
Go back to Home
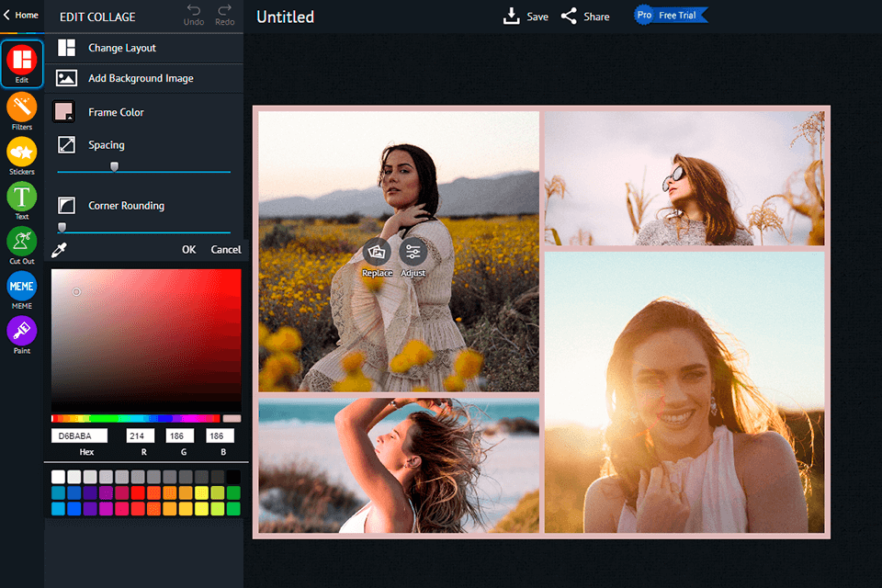click(20, 15)
